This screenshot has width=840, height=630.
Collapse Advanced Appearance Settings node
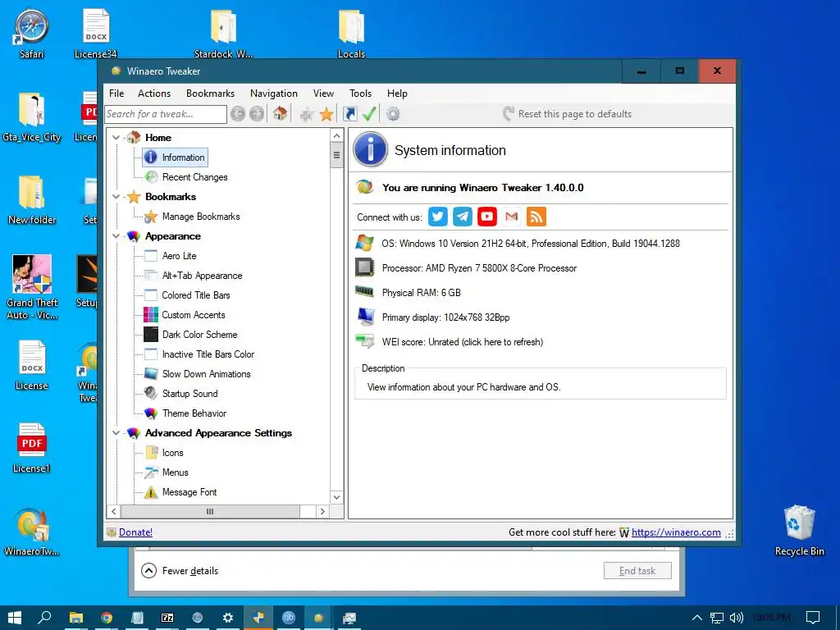point(116,433)
